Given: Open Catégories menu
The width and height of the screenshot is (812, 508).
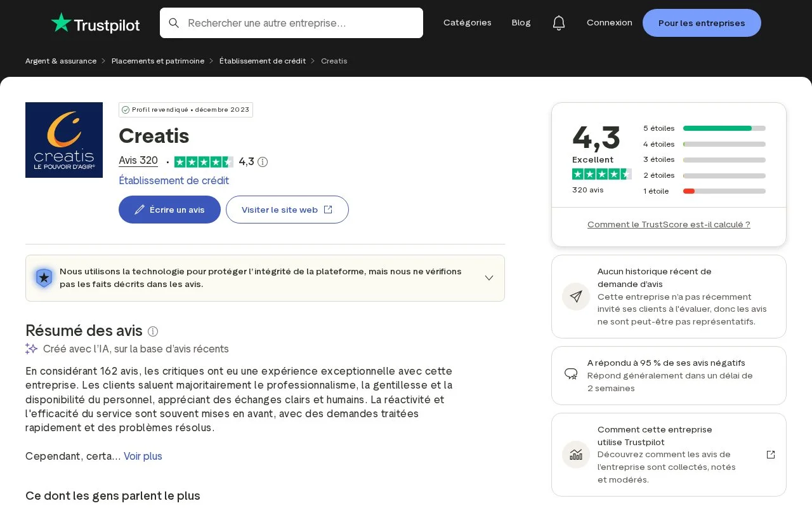Looking at the screenshot, I should click(x=468, y=23).
